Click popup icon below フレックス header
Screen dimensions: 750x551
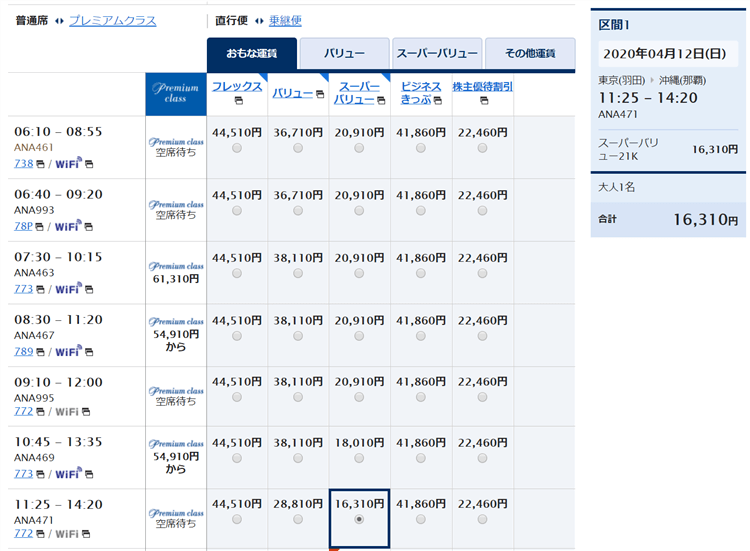coord(237,101)
